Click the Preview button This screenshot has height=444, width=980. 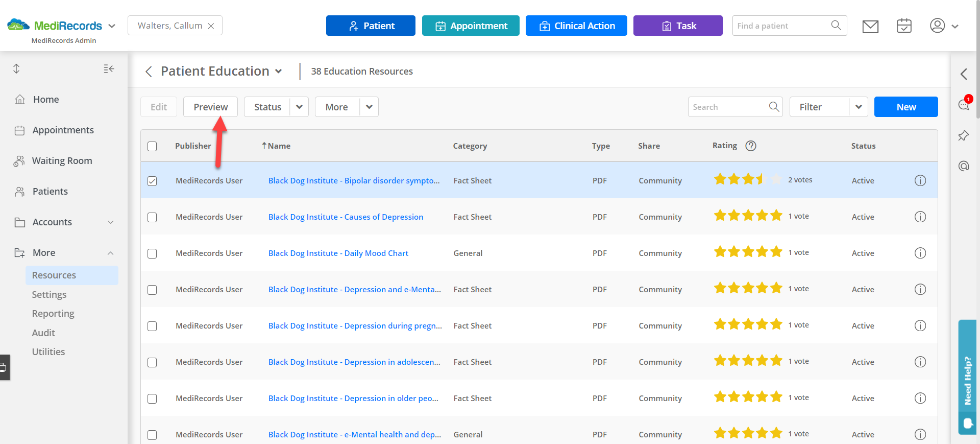[210, 107]
